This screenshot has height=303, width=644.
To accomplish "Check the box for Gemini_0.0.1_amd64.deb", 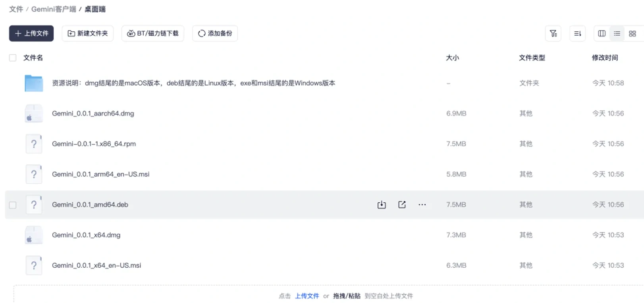I will click(13, 205).
